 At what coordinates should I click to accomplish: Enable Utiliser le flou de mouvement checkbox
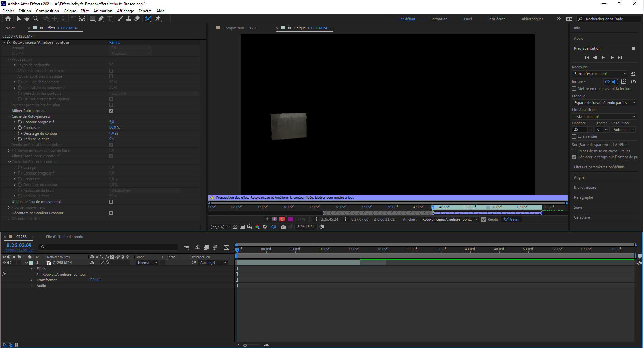pos(111,202)
